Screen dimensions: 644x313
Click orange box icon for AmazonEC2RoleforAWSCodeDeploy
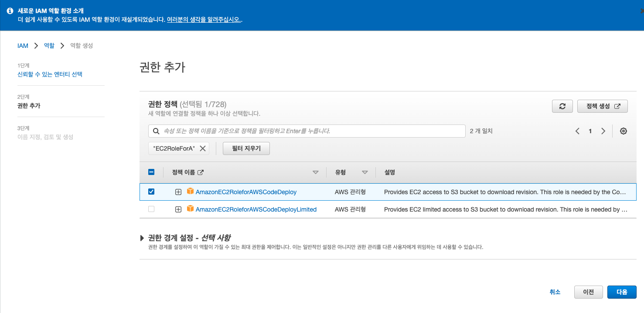(x=190, y=192)
